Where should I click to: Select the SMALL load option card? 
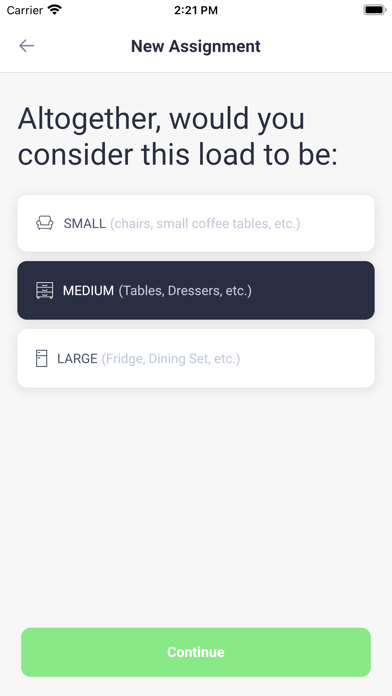pyautogui.click(x=196, y=223)
